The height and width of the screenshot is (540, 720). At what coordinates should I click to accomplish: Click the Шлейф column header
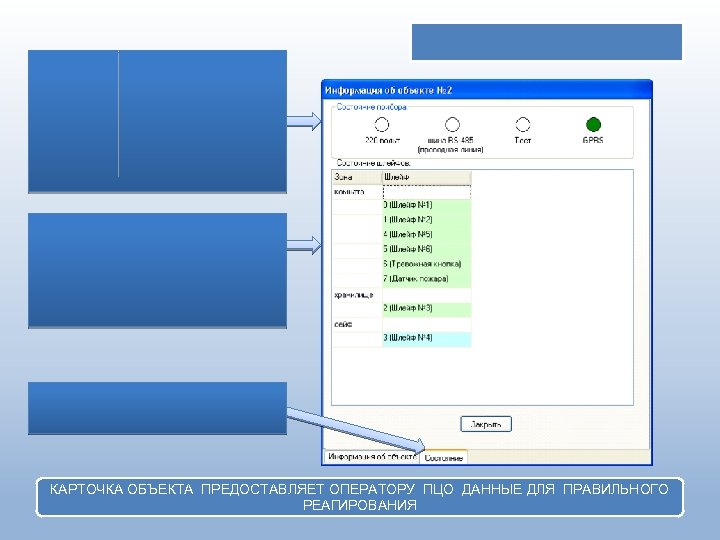[x=427, y=177]
